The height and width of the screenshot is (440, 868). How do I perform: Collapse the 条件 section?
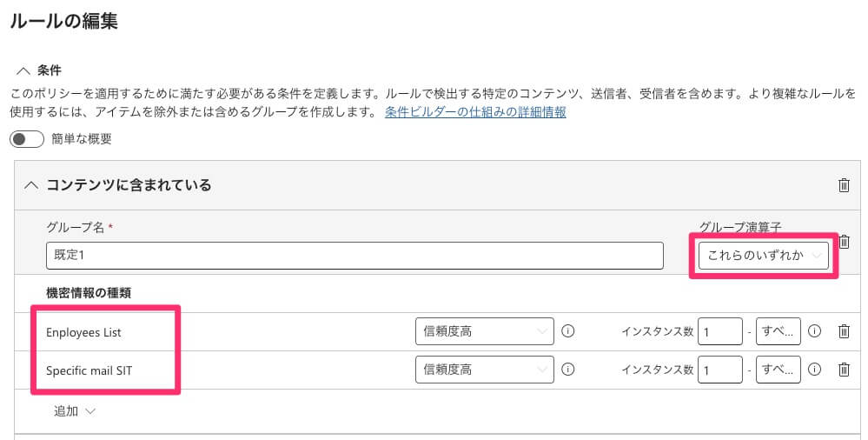pyautogui.click(x=23, y=70)
